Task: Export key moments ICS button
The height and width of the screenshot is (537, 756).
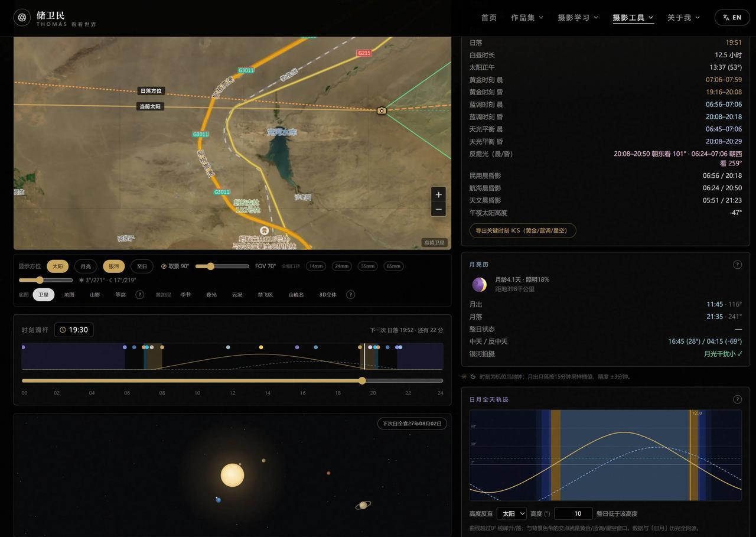Action: point(523,230)
